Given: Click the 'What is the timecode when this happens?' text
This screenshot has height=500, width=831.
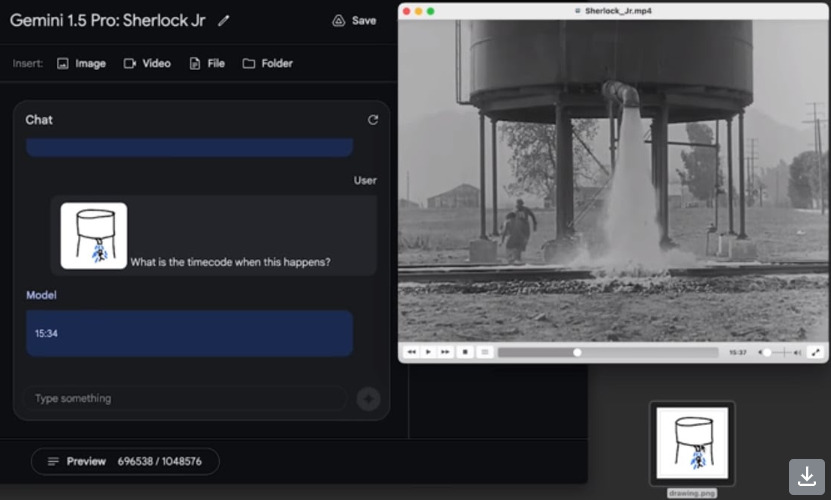Looking at the screenshot, I should click(231, 262).
